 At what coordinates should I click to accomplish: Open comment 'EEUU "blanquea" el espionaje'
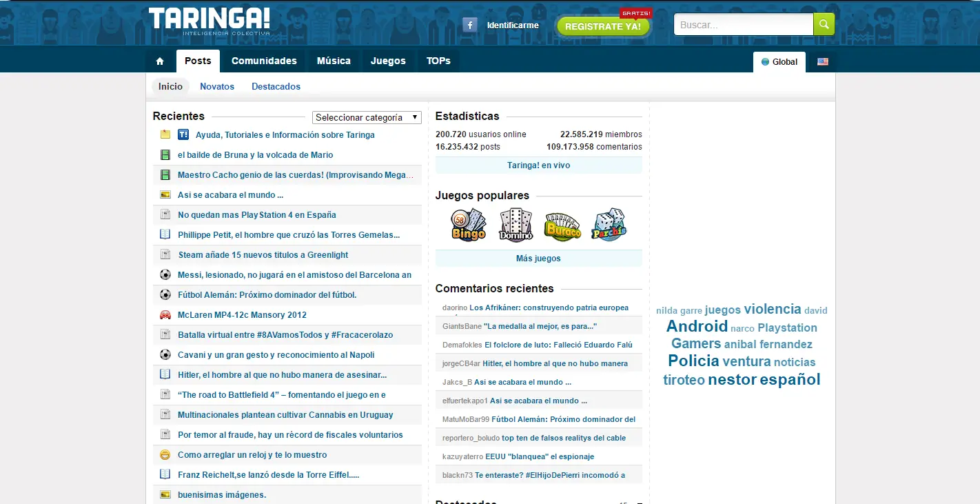point(540,456)
